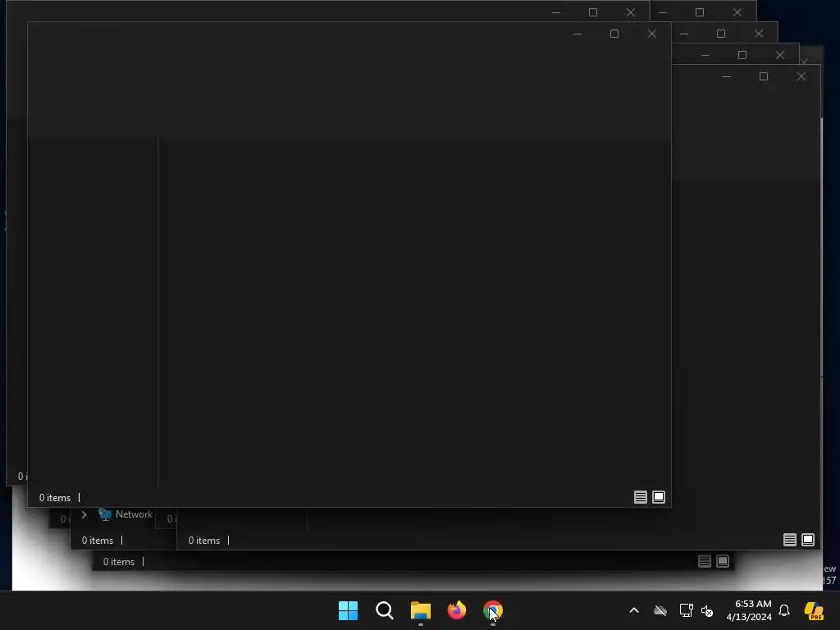Open the Windows Start menu
The width and height of the screenshot is (840, 630).
click(348, 610)
